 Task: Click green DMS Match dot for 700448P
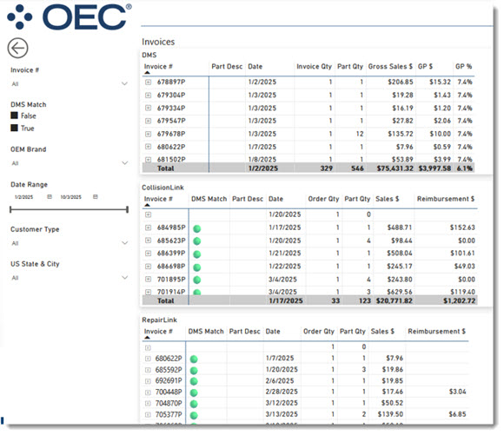(x=194, y=393)
